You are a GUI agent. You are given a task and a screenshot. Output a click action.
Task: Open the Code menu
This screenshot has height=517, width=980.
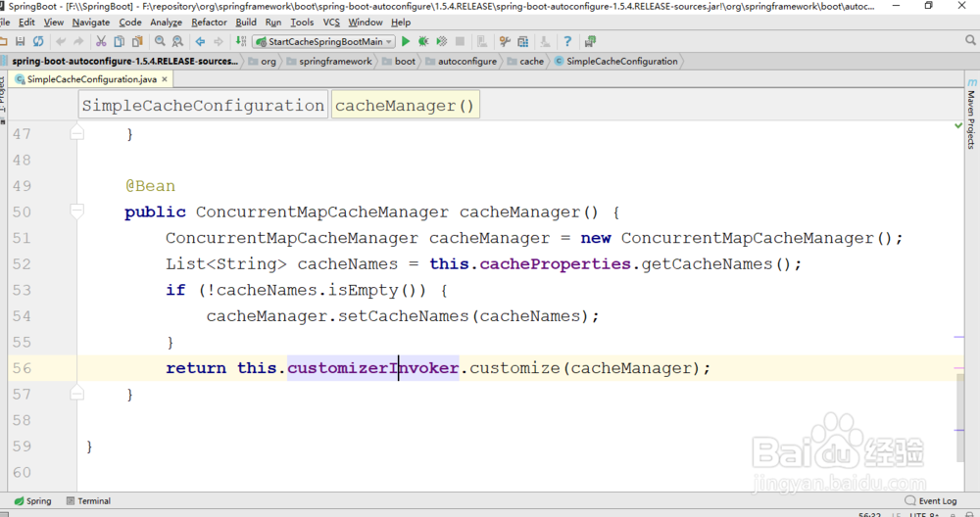point(130,22)
